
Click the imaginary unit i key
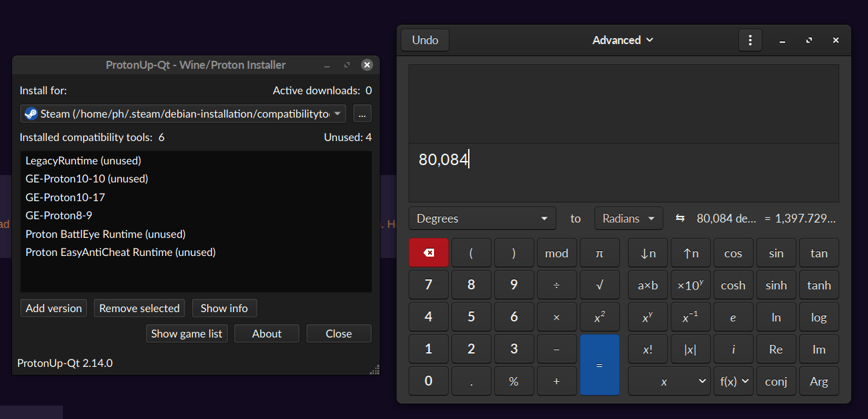click(x=734, y=349)
